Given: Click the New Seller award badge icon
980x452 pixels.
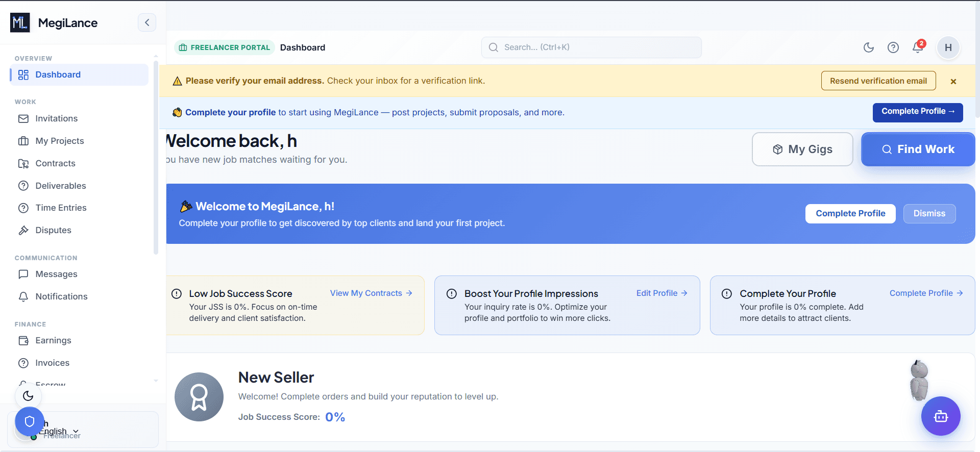Looking at the screenshot, I should click(x=199, y=397).
